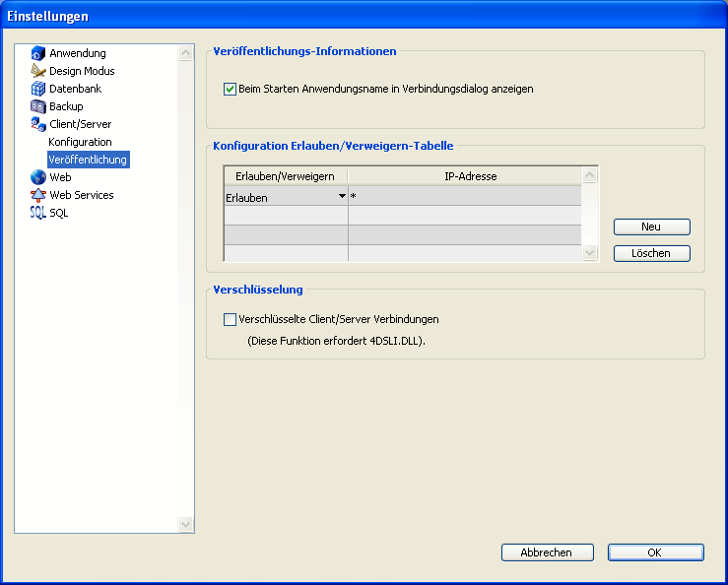The width and height of the screenshot is (728, 585).
Task: Click the Anwendung icon in sidebar
Action: (x=38, y=53)
